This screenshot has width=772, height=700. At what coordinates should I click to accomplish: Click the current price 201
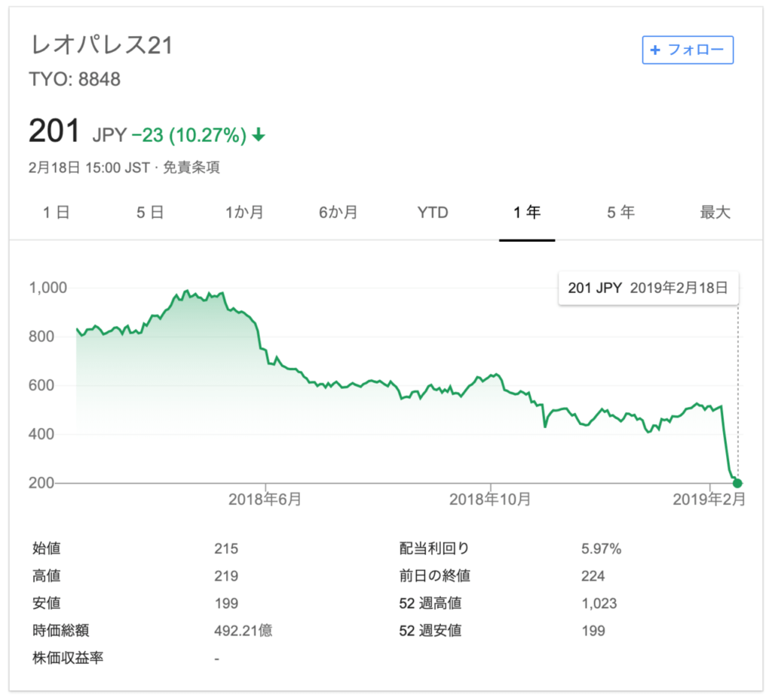[x=54, y=131]
